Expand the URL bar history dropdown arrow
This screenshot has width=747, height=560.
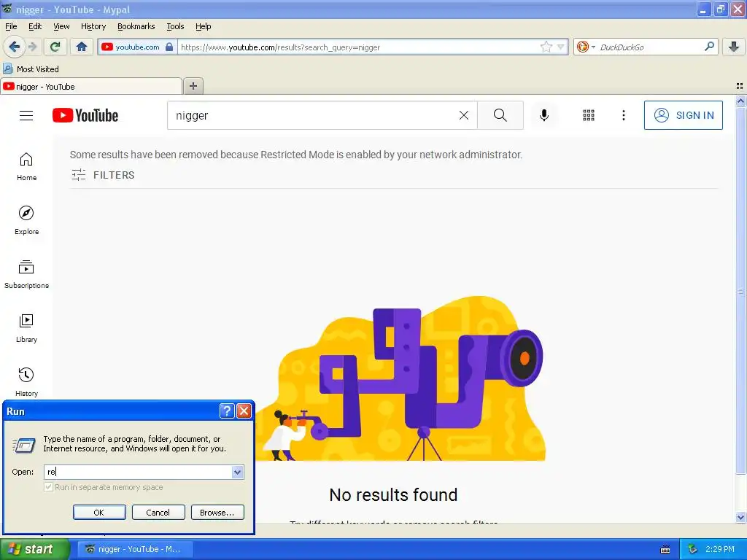click(561, 47)
